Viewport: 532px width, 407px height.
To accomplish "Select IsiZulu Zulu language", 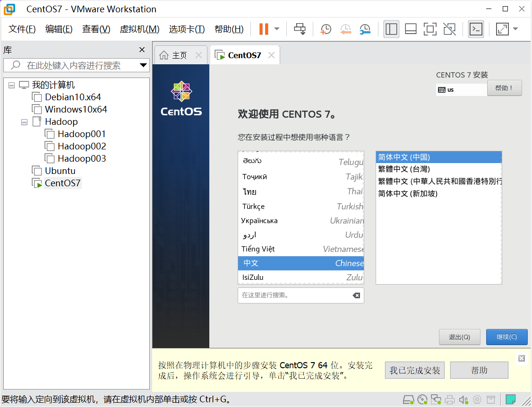I will (x=301, y=277).
